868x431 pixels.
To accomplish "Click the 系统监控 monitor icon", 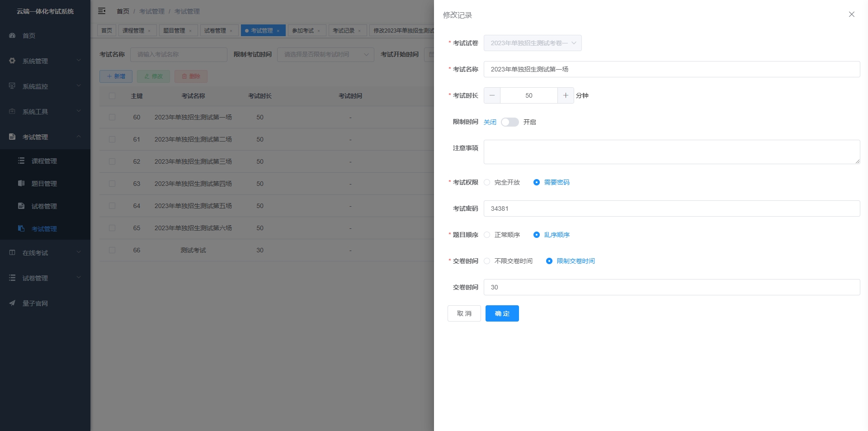I will click(x=12, y=86).
